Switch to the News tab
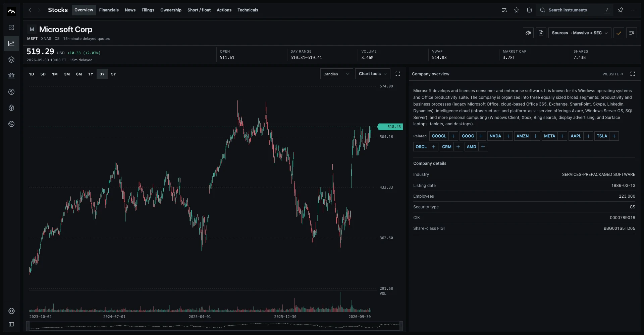644x335 pixels. click(130, 10)
